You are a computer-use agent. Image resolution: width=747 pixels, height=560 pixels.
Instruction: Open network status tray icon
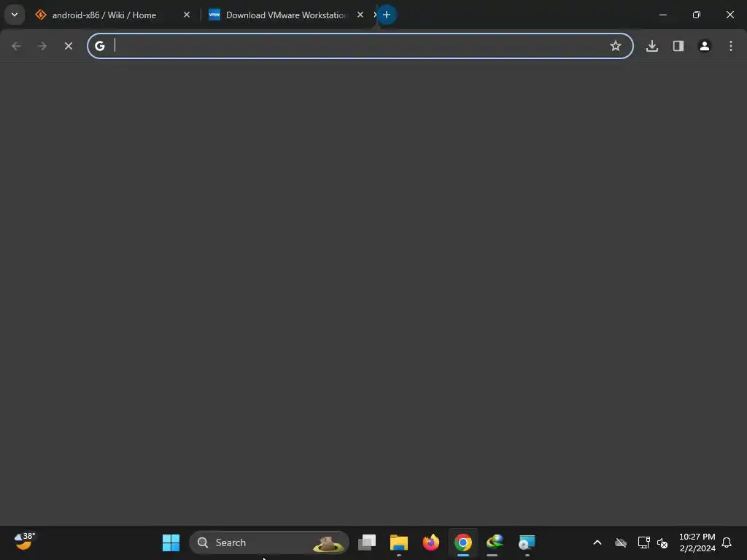pyautogui.click(x=643, y=542)
